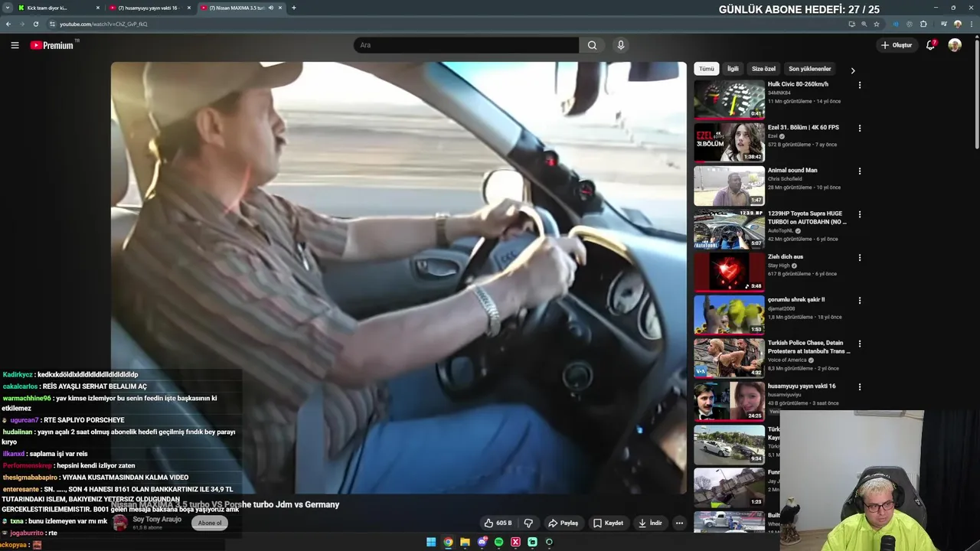Open 1239HP Toyota Supra Autobahn thumbnail

tap(729, 229)
